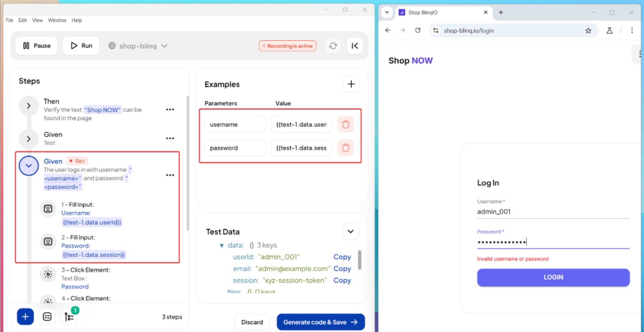The image size is (644, 332).
Task: Click the collapse-panel arrow icon
Action: (x=355, y=46)
